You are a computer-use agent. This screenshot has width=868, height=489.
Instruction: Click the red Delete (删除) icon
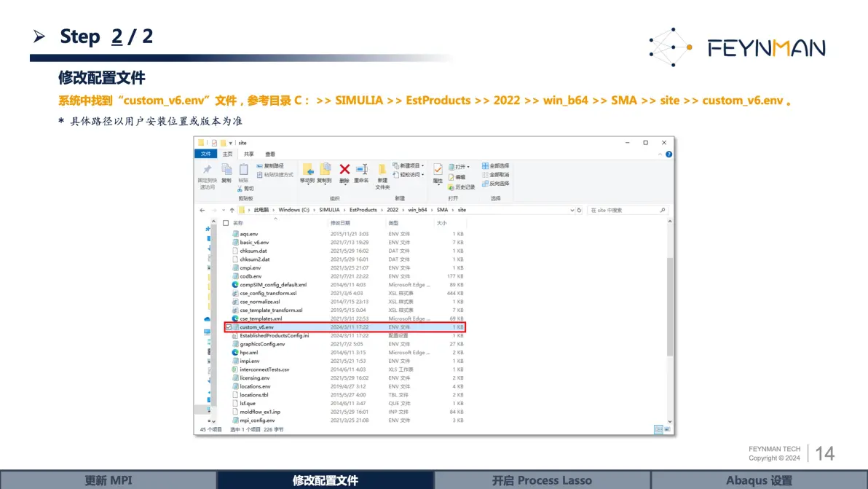tap(344, 170)
